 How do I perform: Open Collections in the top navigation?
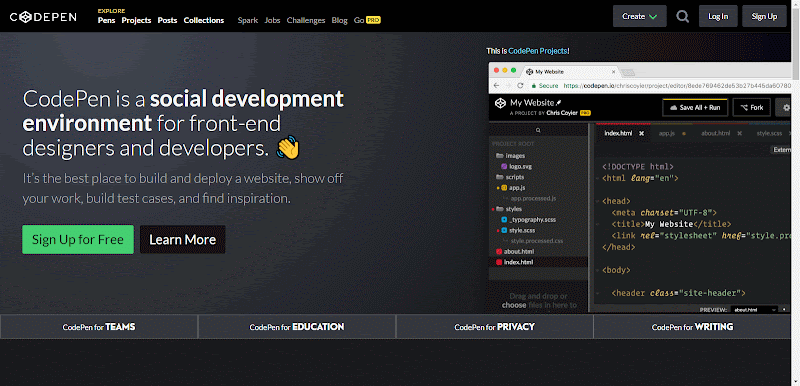204,20
